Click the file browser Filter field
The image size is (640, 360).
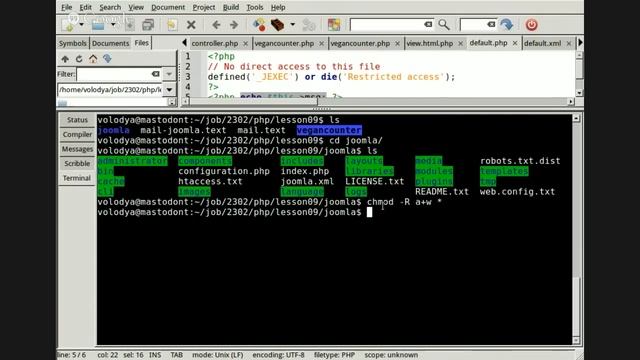(x=113, y=74)
